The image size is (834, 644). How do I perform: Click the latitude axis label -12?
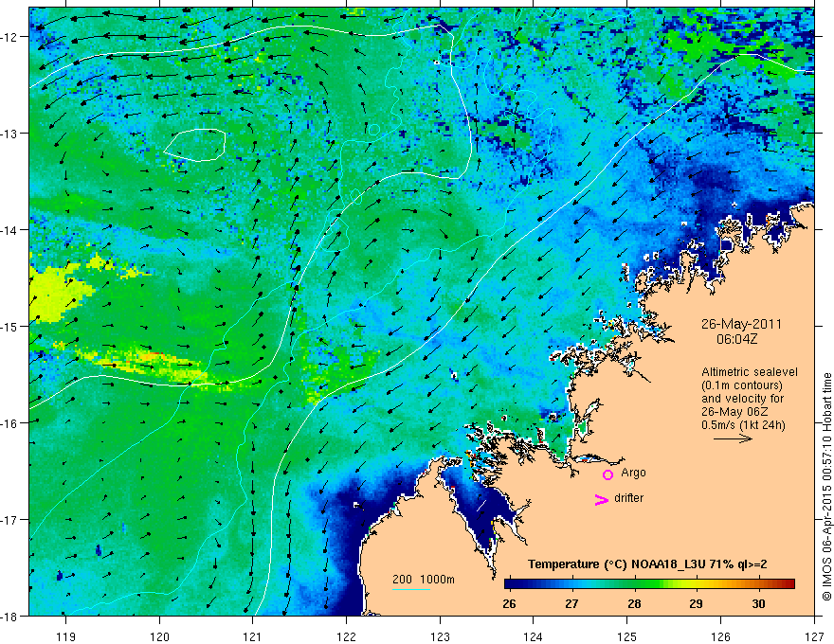(x=9, y=37)
